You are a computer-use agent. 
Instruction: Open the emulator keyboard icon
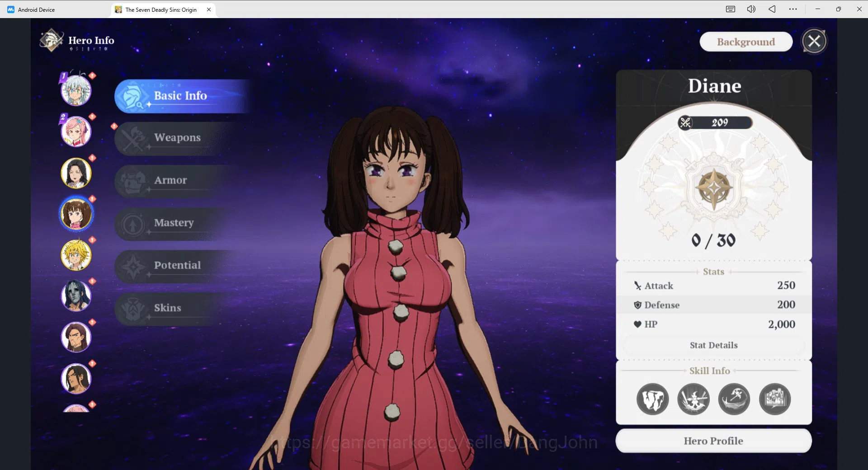click(731, 9)
